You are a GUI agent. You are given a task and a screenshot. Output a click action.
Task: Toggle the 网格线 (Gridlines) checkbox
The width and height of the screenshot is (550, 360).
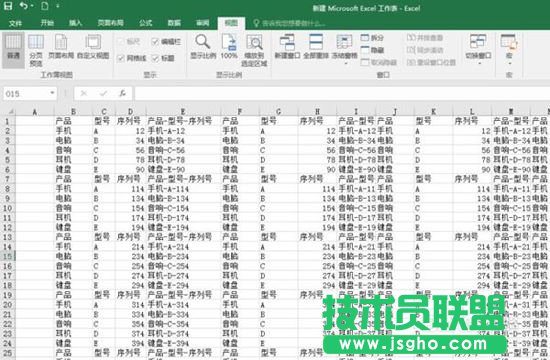click(x=120, y=58)
